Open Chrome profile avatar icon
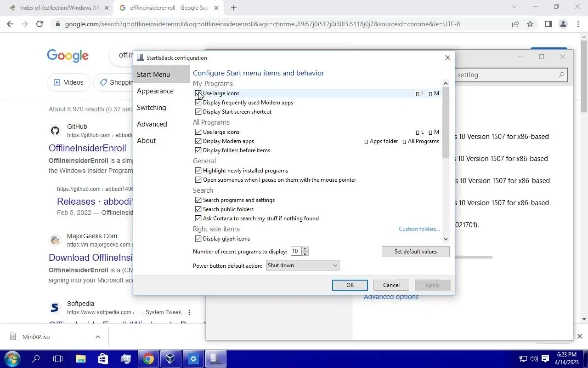This screenshot has height=368, width=588. [563, 24]
